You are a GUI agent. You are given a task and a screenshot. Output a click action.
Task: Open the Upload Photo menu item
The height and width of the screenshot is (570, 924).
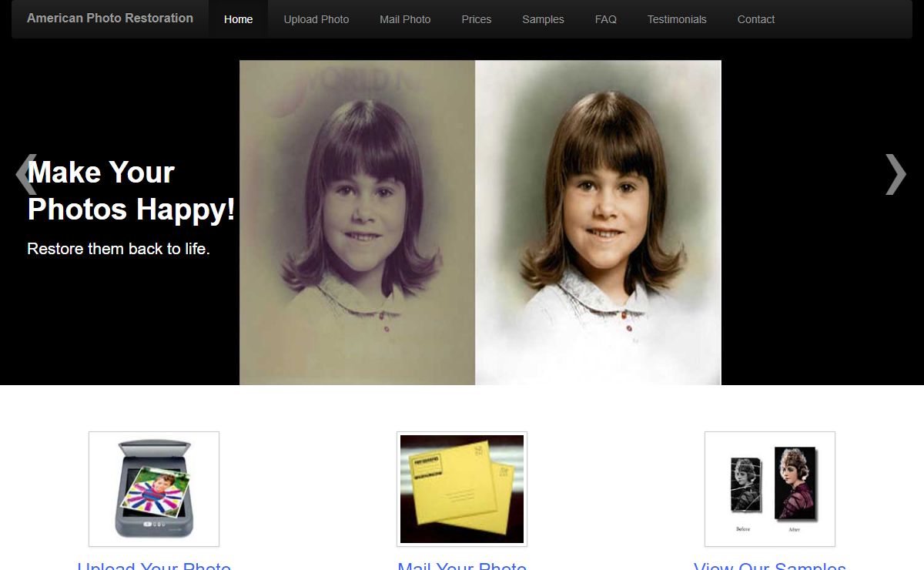coord(316,19)
